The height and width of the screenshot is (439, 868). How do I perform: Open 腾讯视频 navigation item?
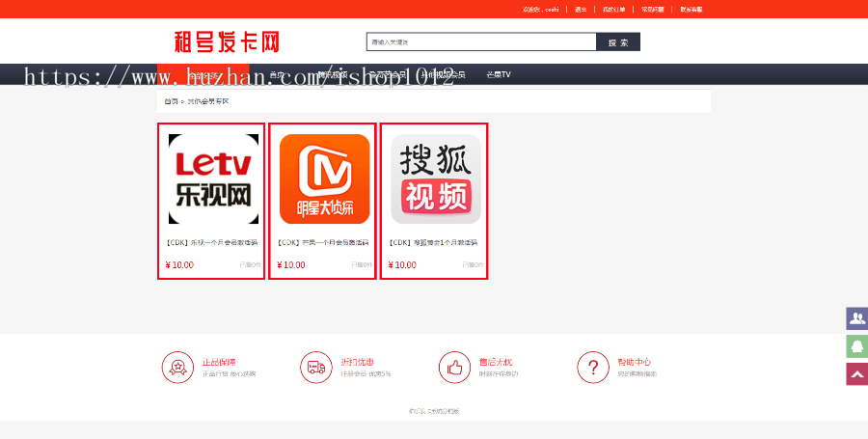click(x=332, y=74)
